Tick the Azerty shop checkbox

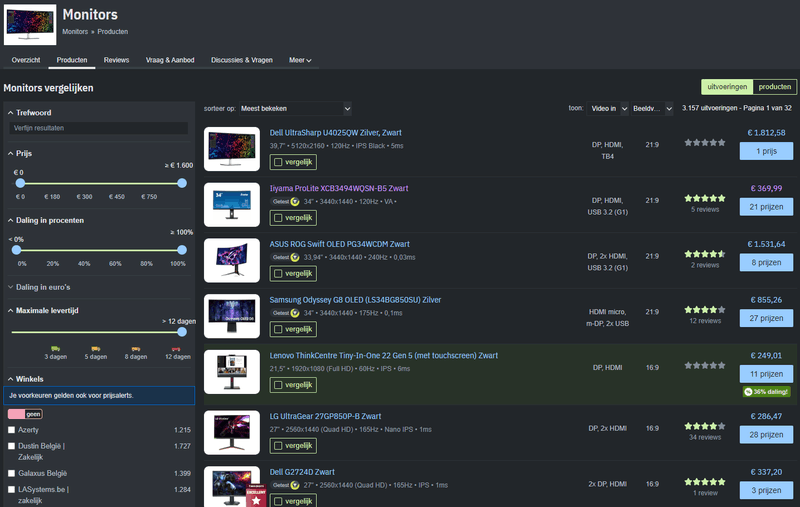(x=11, y=430)
